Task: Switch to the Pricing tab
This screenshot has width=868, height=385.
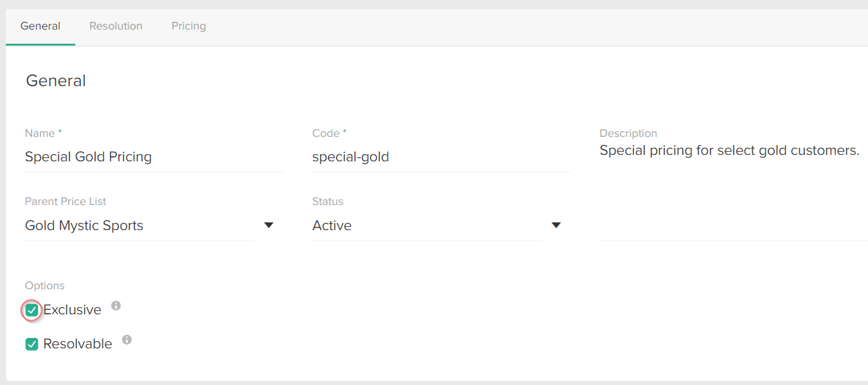Action: coord(188,26)
